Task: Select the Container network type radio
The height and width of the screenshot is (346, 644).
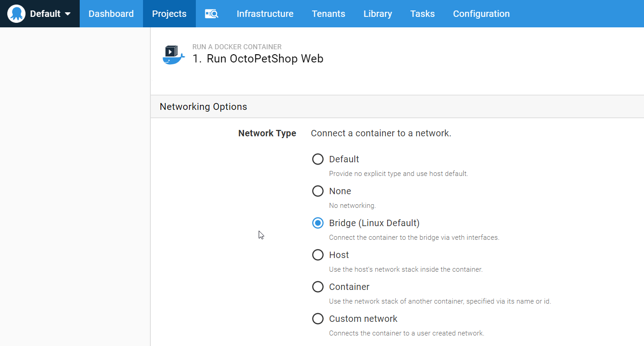Action: click(x=318, y=287)
